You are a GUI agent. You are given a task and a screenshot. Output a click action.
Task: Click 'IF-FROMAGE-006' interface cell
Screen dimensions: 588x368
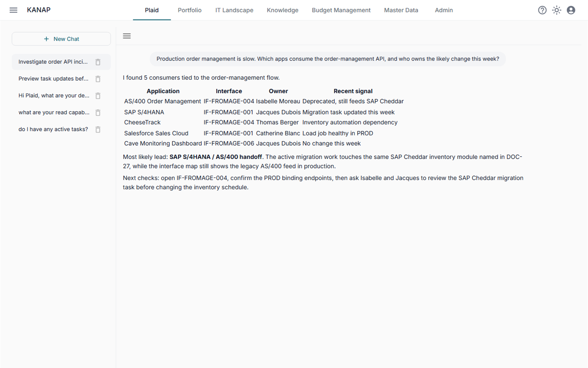[x=229, y=144]
